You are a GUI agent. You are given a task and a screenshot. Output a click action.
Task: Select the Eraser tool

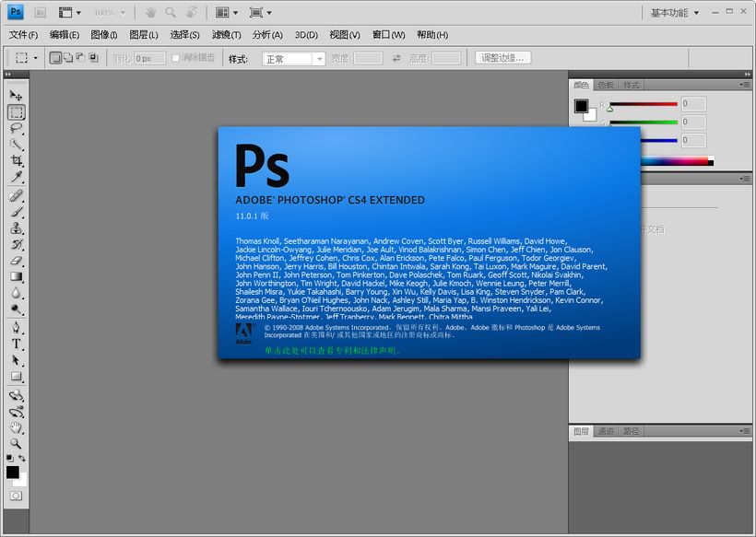[x=16, y=261]
